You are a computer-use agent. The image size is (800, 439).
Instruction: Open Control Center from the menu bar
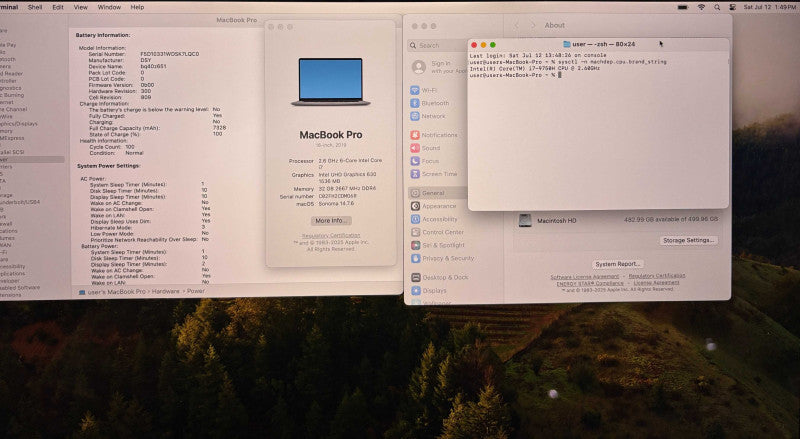tap(733, 7)
